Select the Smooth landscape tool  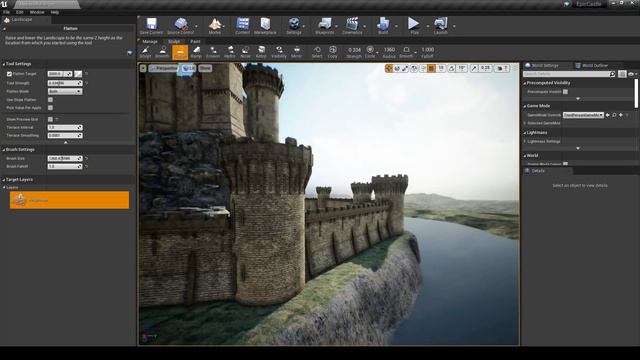point(162,52)
